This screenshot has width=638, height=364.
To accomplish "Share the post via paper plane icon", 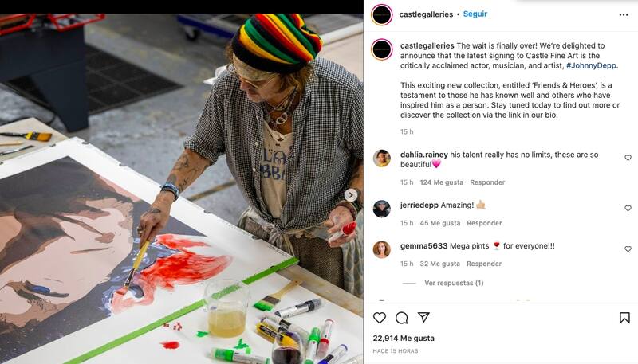I will [x=424, y=318].
